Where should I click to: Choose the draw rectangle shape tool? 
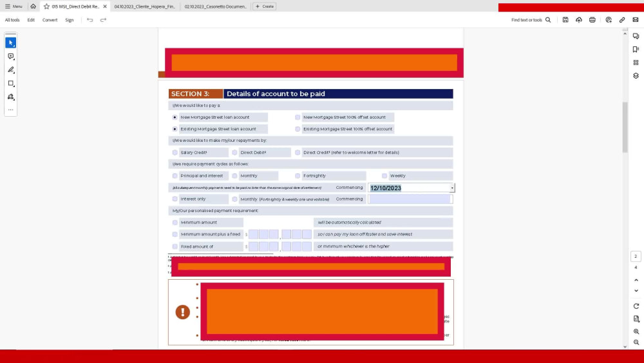click(11, 83)
